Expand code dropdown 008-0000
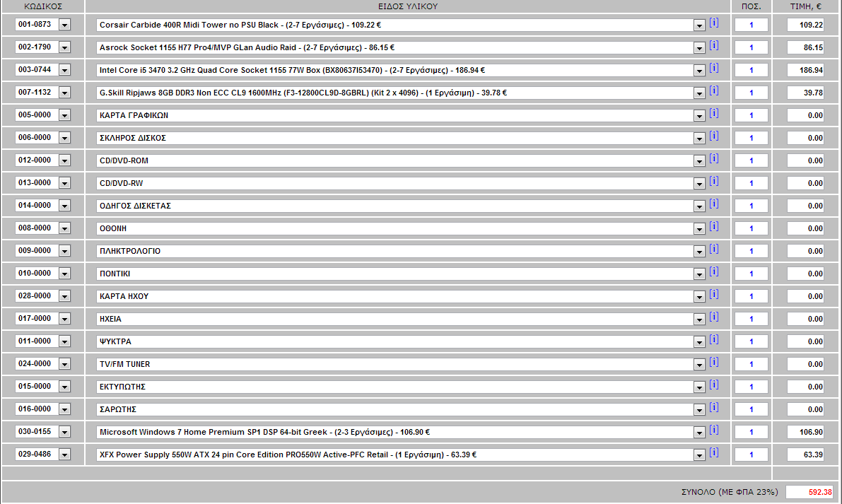This screenshot has width=842, height=504. [64, 228]
